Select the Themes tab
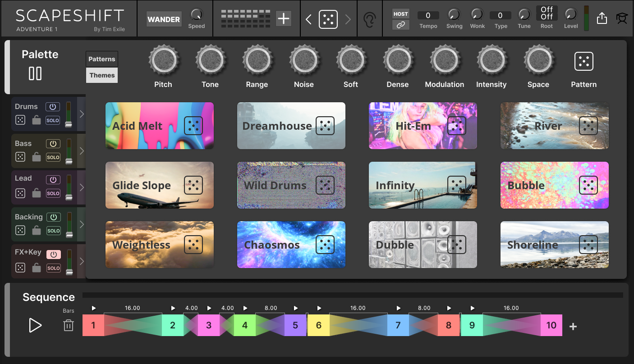 [x=102, y=75]
